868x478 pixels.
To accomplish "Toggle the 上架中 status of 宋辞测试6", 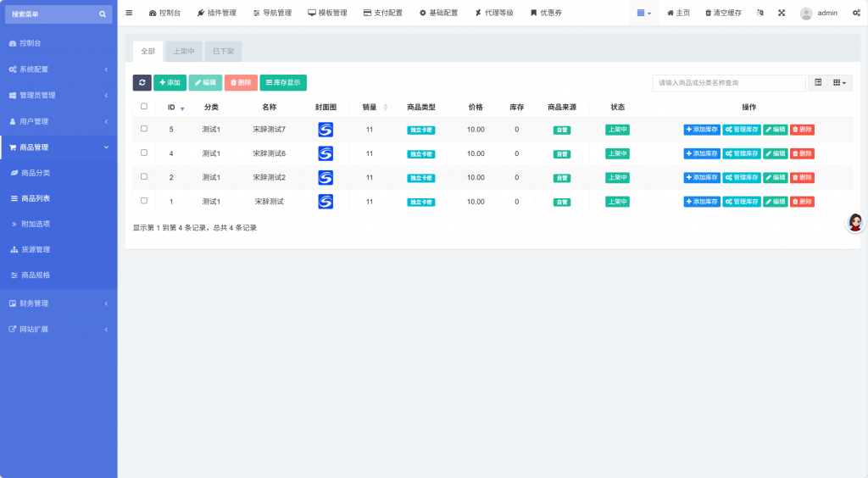I will 617,153.
